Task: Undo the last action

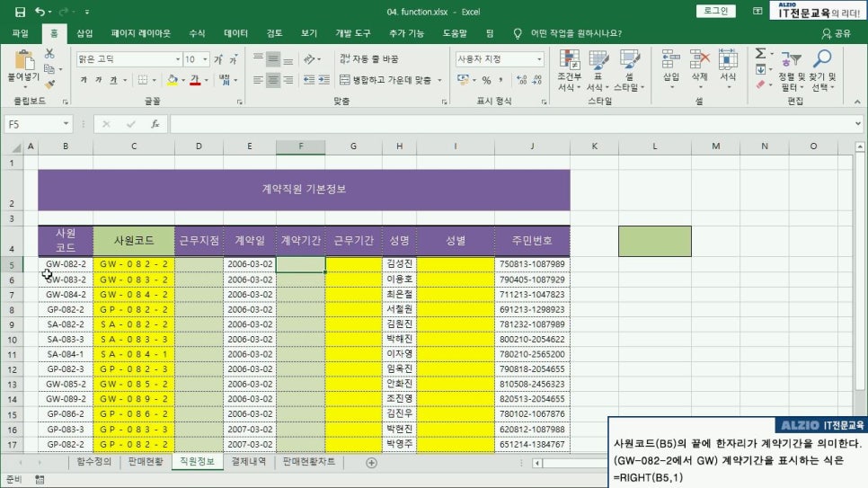Action: pyautogui.click(x=40, y=12)
